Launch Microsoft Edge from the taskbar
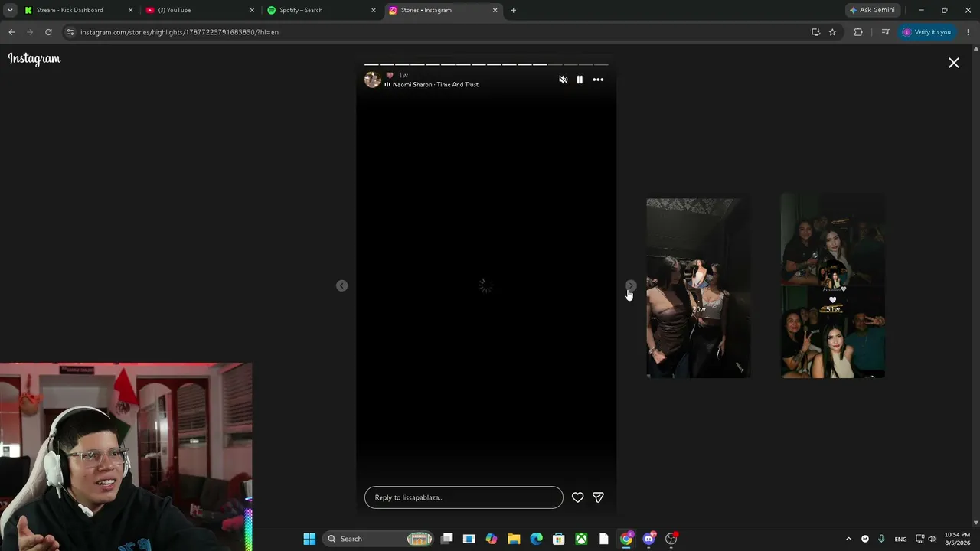This screenshot has height=551, width=980. 536,539
